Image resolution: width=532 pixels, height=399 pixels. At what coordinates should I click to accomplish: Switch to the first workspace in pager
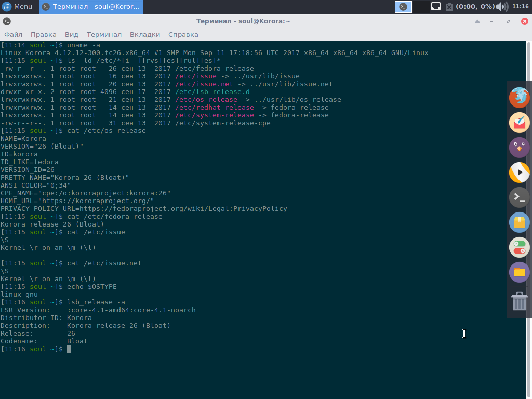(x=403, y=7)
